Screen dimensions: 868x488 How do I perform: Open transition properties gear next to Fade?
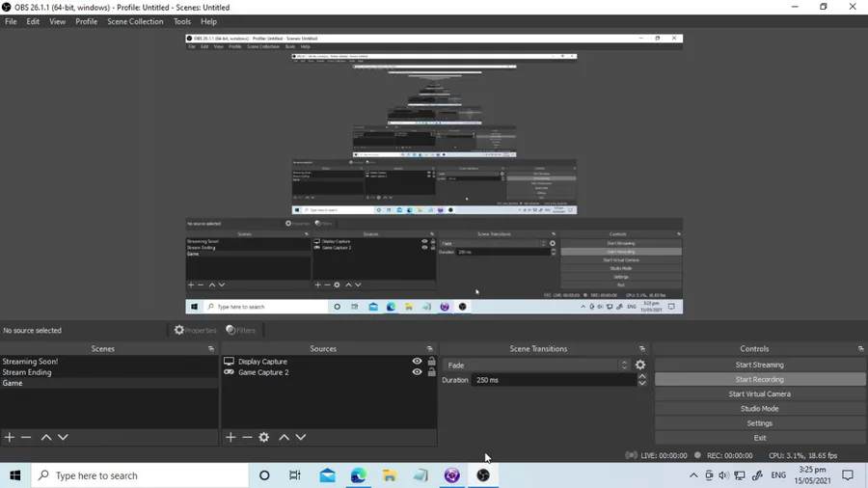pos(640,366)
